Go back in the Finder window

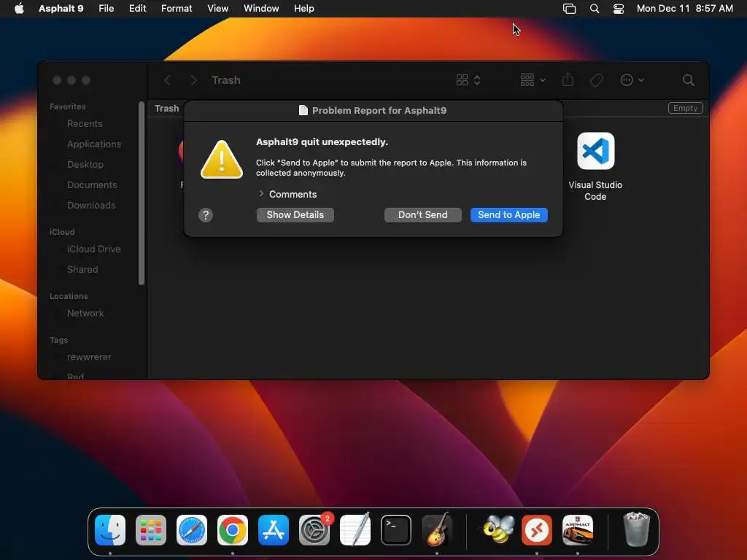(x=167, y=80)
